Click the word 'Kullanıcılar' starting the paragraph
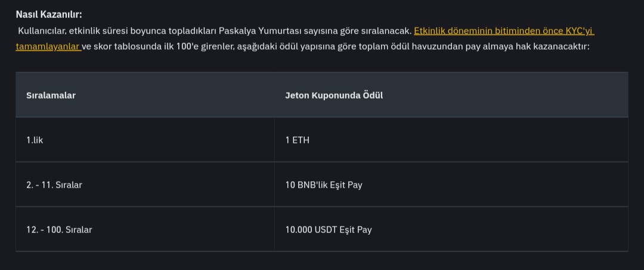 pyautogui.click(x=42, y=31)
